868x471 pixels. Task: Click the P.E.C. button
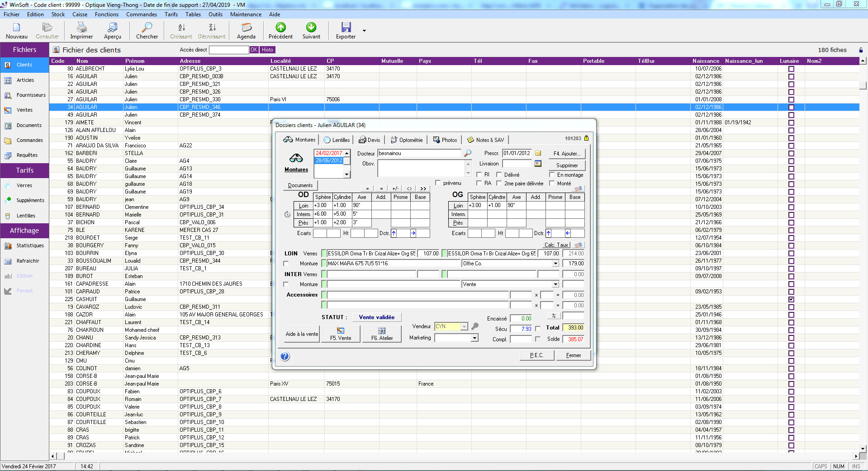537,355
